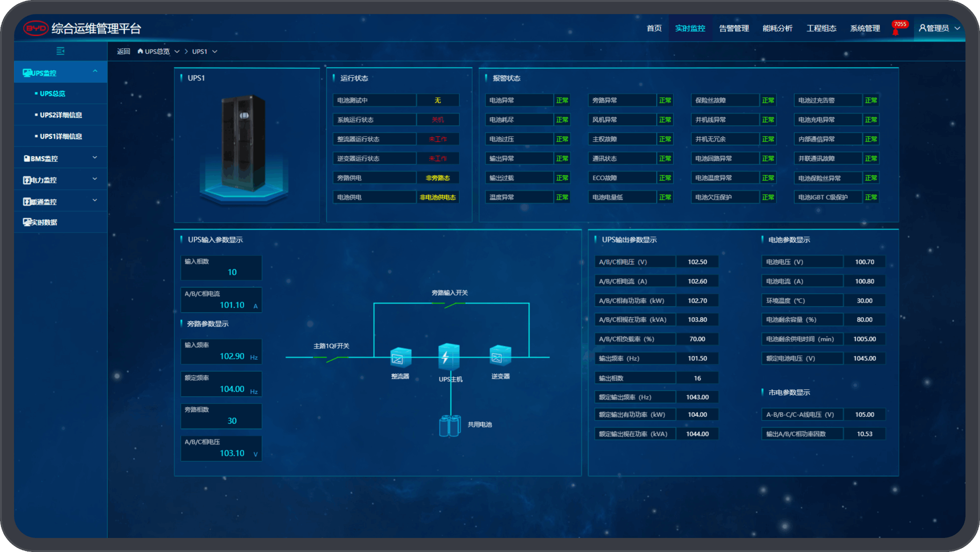Open the 系统管理 top menu

865,29
